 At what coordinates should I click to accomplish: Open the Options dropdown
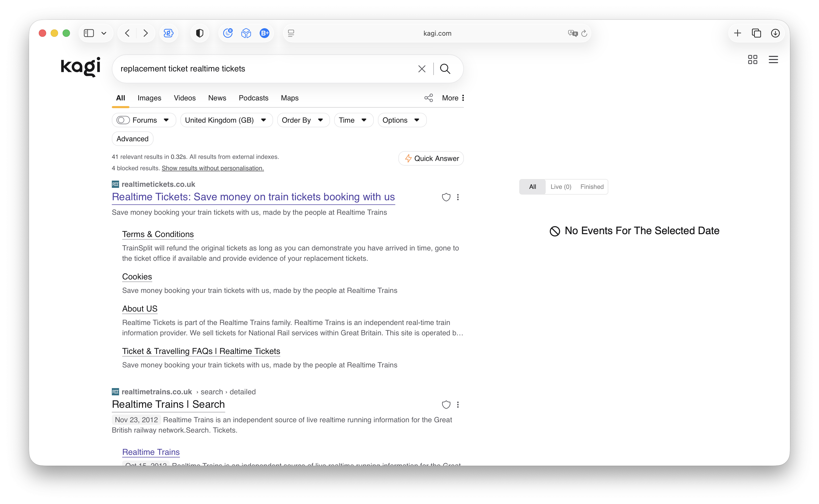tap(402, 120)
